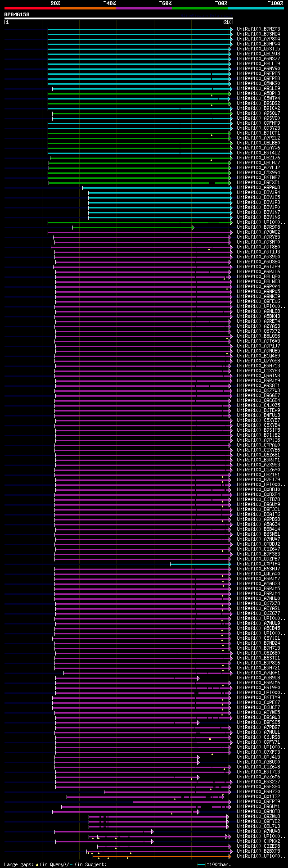288x868 pixels.
Task: Select hit label UniRef100_Q9M8T8
Action: point(259,811)
